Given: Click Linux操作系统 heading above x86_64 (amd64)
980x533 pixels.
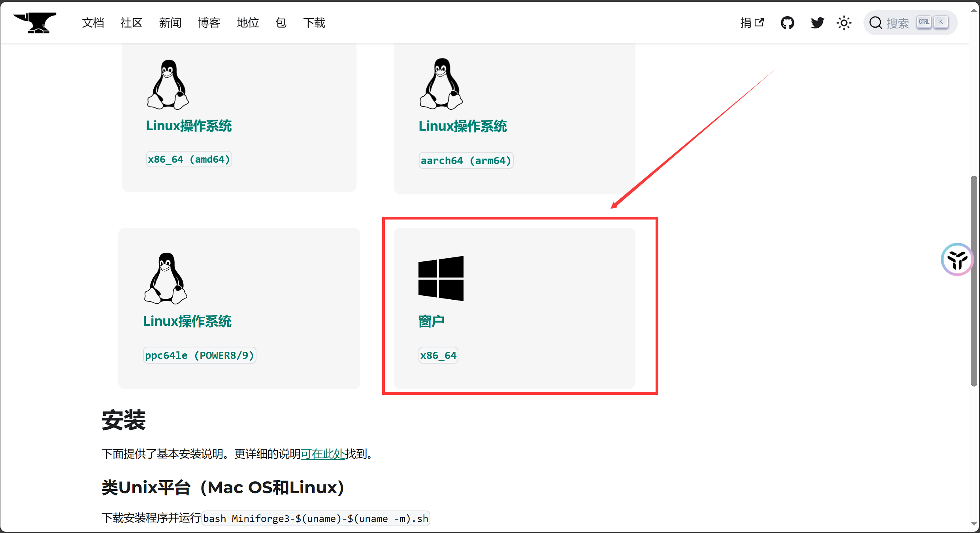Looking at the screenshot, I should pos(188,126).
